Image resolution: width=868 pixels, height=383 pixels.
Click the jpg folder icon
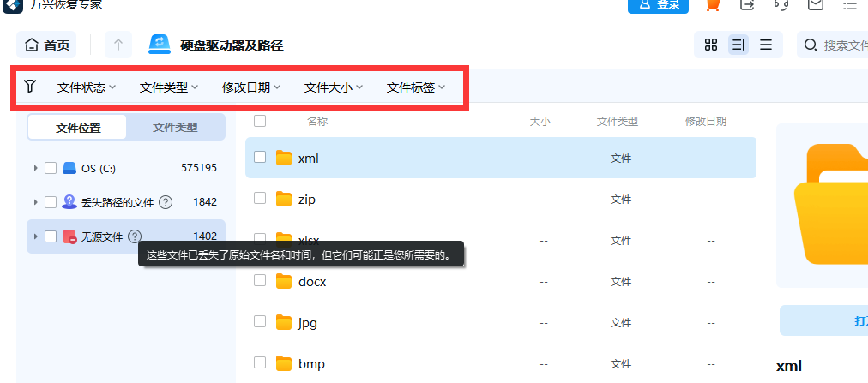(284, 321)
